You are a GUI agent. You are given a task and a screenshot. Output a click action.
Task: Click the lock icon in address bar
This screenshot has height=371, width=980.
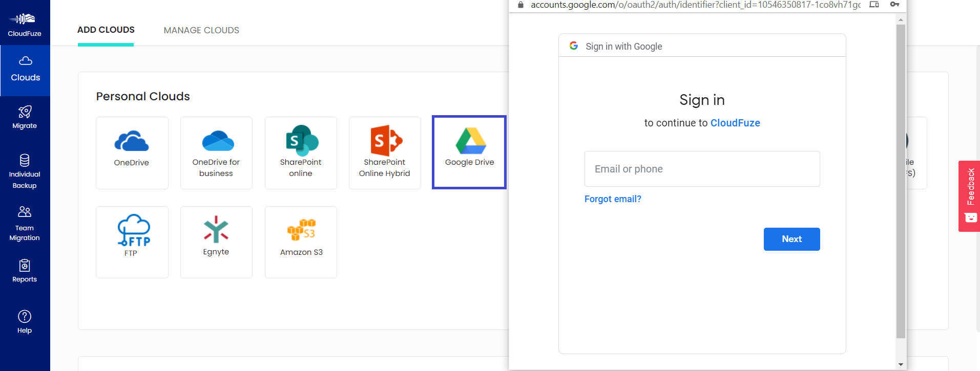point(521,5)
